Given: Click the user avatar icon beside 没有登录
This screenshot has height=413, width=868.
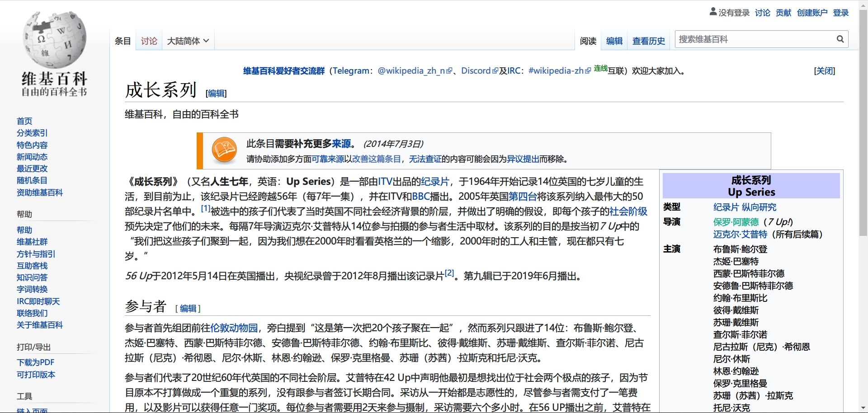Looking at the screenshot, I should click(713, 12).
